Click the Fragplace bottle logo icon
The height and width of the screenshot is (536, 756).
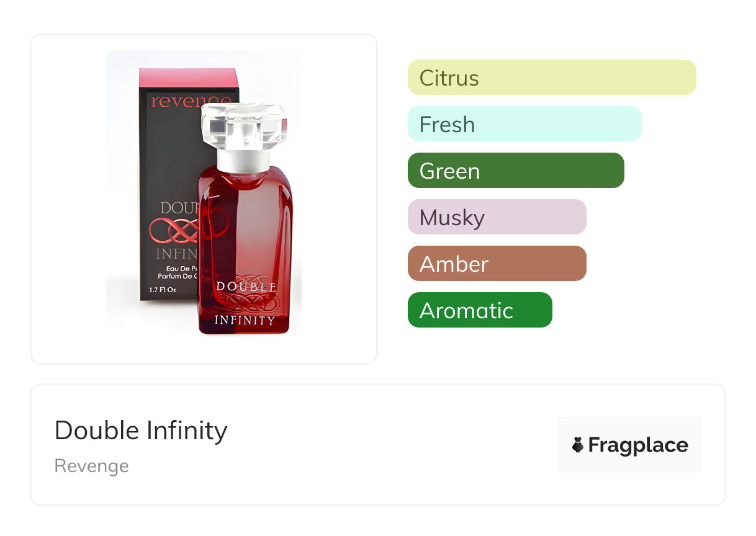[x=578, y=445]
